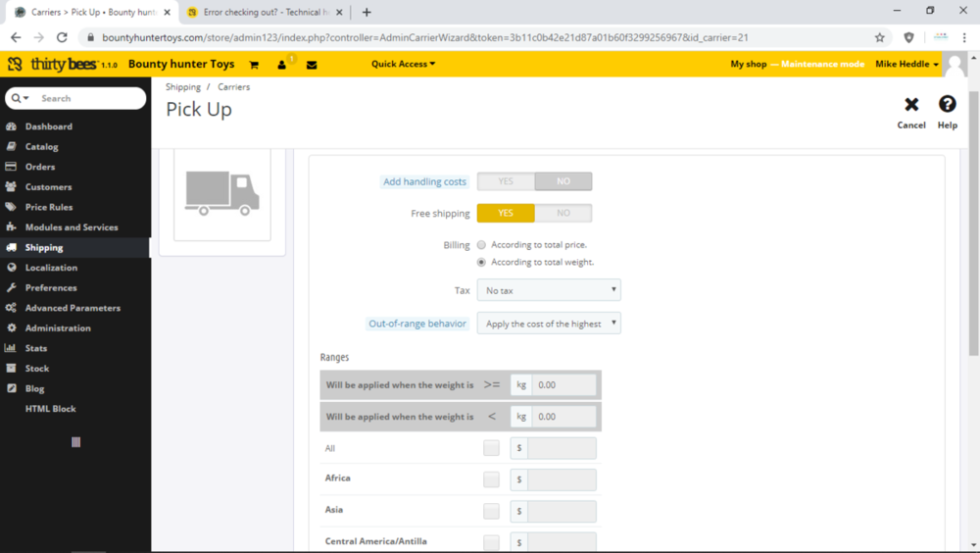
Task: Click the carrier truck logo image
Action: coord(222,192)
